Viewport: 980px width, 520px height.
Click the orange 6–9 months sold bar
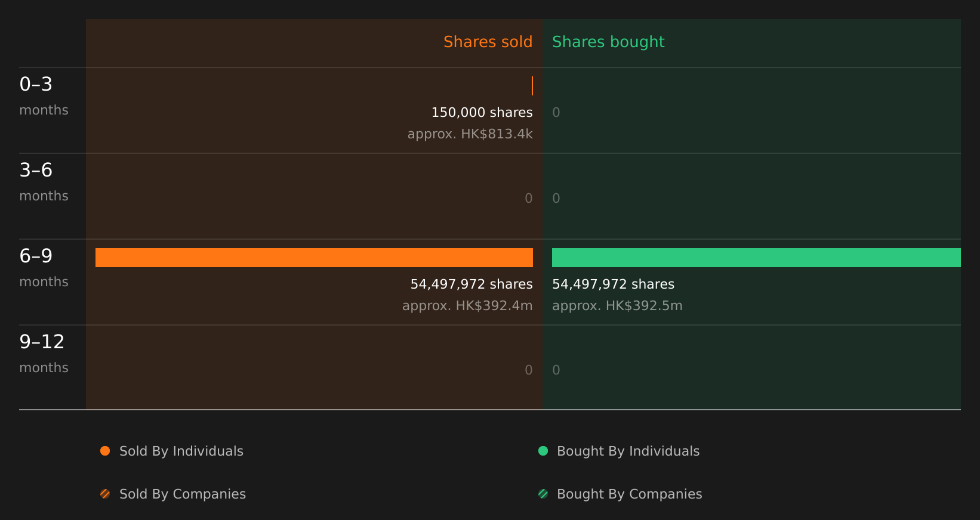[314, 258]
